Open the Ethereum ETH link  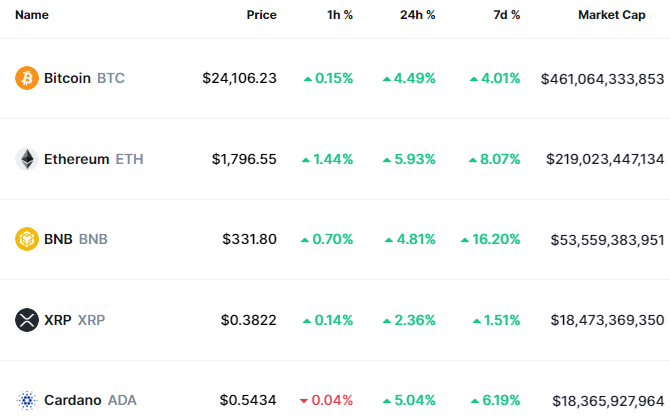tap(93, 159)
